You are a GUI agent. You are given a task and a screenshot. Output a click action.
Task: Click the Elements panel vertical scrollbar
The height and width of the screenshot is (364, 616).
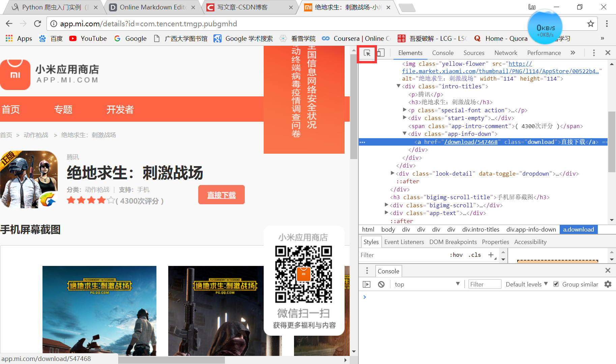611,142
